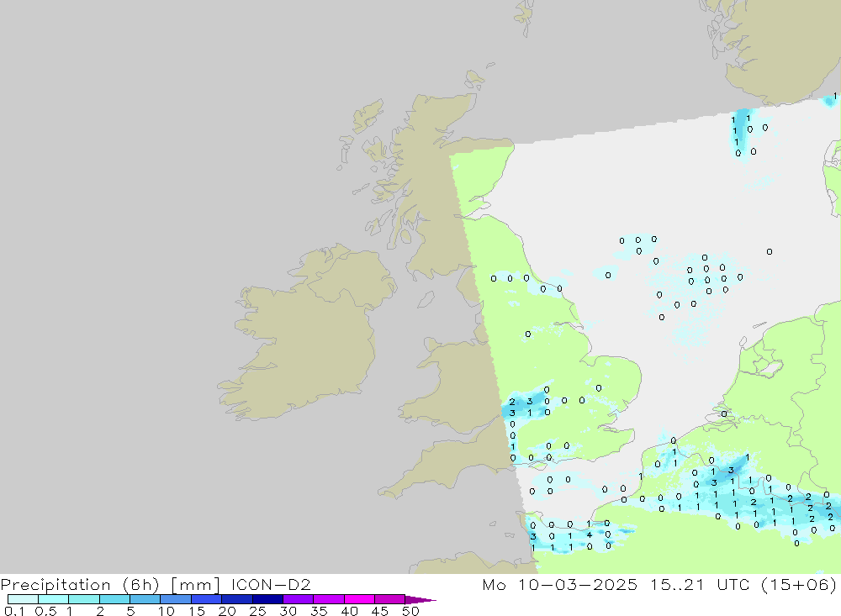This screenshot has width=841, height=616.
Task: Select the 2–5 mm legend color block
Action: pos(114,599)
